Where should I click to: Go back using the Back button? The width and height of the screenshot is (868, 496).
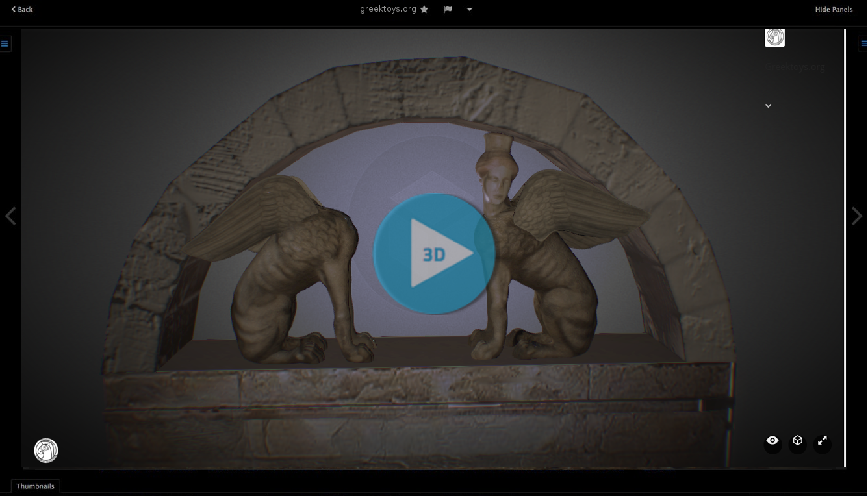(22, 9)
